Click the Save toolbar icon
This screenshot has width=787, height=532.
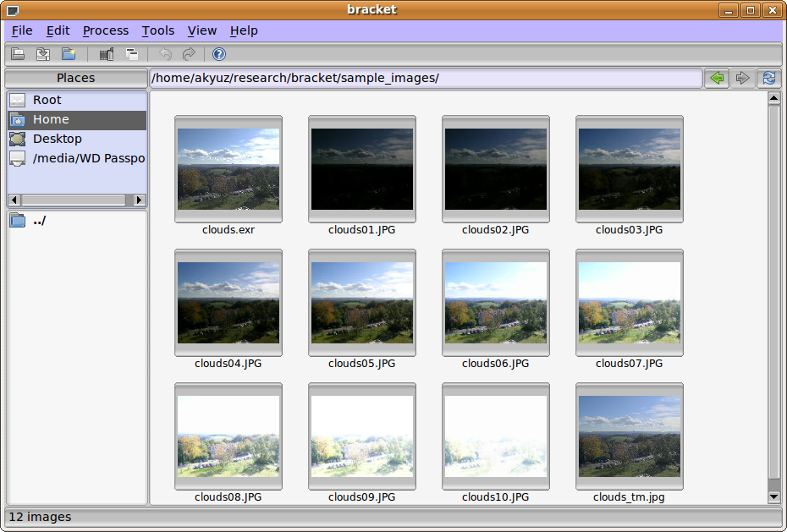pyautogui.click(x=43, y=54)
